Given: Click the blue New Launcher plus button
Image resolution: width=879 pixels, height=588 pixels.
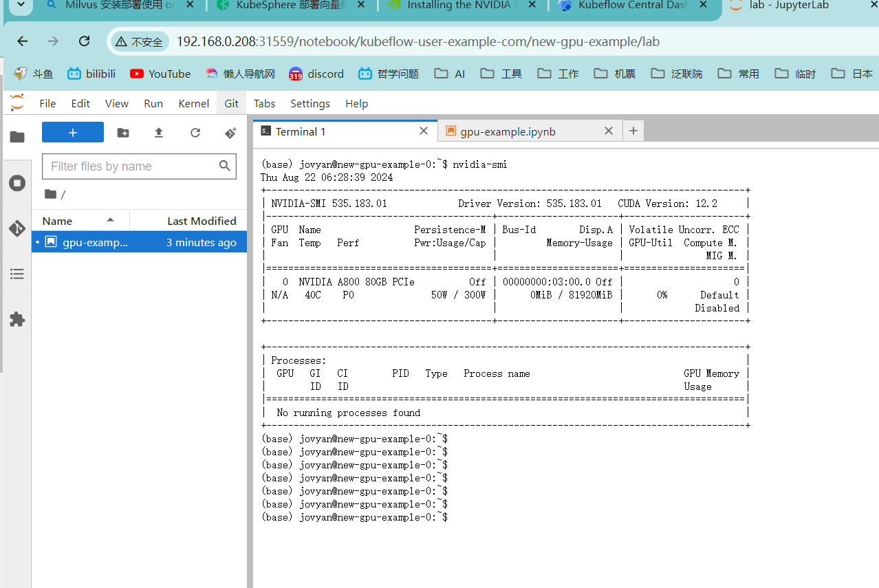Looking at the screenshot, I should point(73,132).
